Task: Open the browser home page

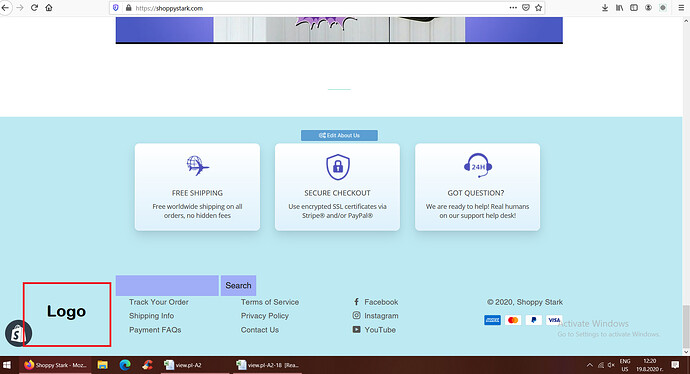Action: click(x=49, y=8)
